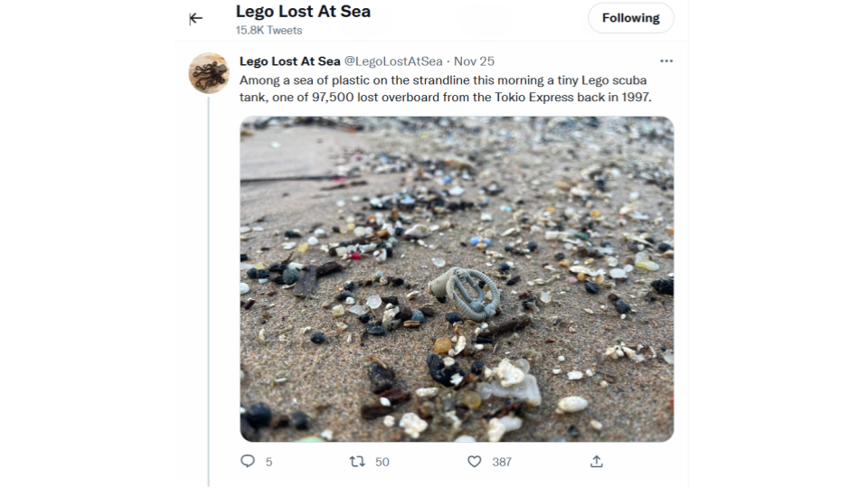View the reply count of 5
This screenshot has height=488, width=868.
[x=269, y=462]
